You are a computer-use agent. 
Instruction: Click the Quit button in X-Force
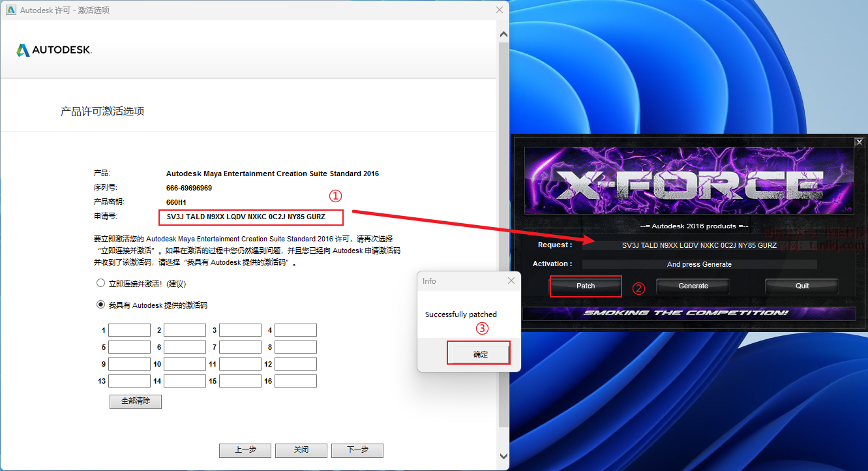coord(802,286)
